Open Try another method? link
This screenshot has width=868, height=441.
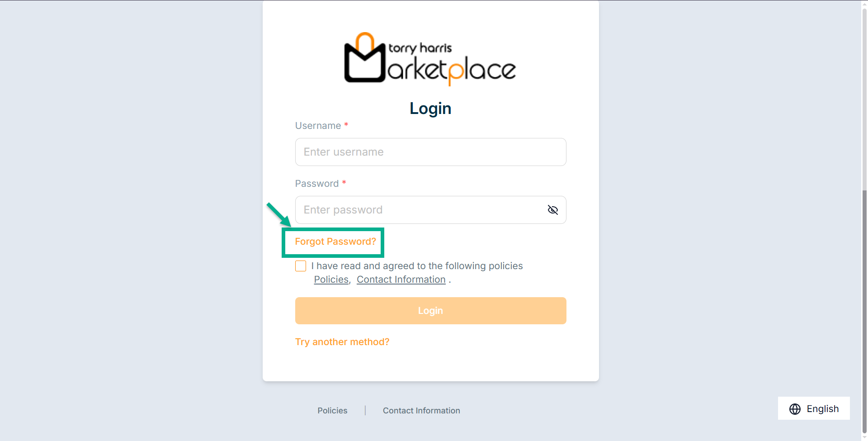pos(342,342)
